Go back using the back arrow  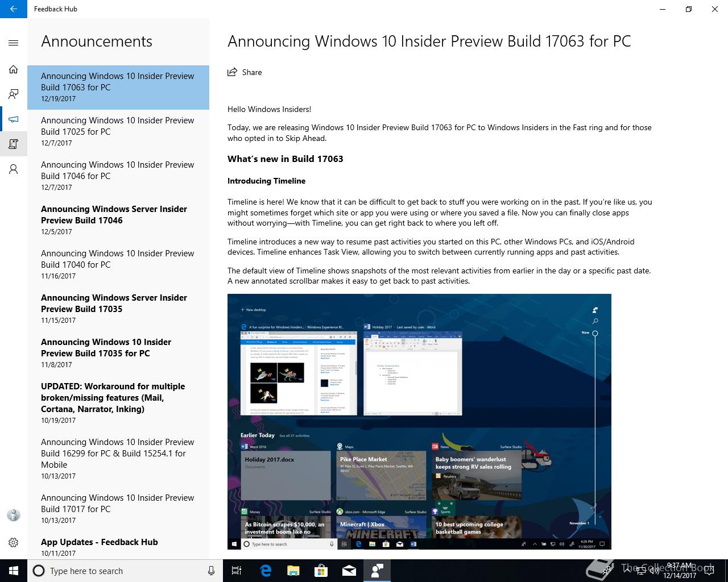[14, 9]
